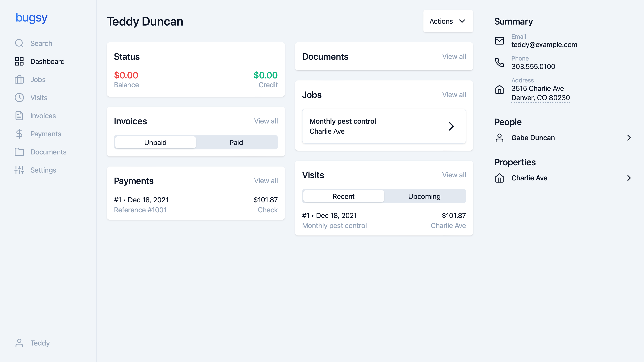The height and width of the screenshot is (362, 644).
Task: Show Upcoming visits
Action: pyautogui.click(x=424, y=196)
